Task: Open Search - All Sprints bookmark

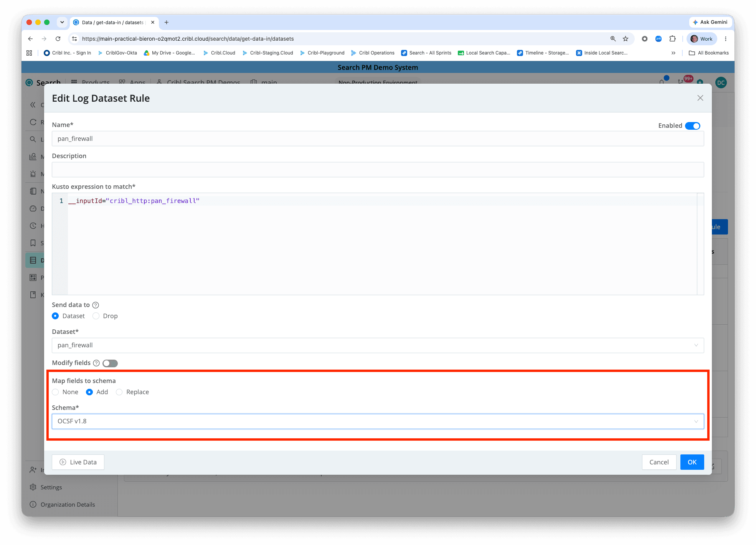Action: pyautogui.click(x=426, y=53)
